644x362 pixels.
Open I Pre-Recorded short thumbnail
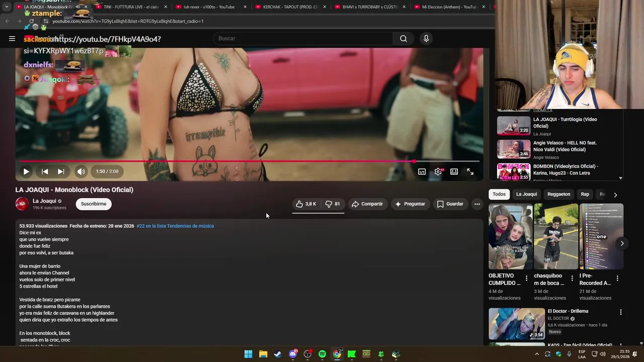[601, 236]
